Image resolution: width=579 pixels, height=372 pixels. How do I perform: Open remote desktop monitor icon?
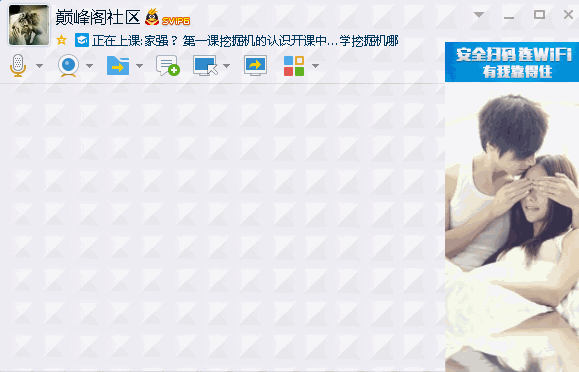tap(205, 66)
